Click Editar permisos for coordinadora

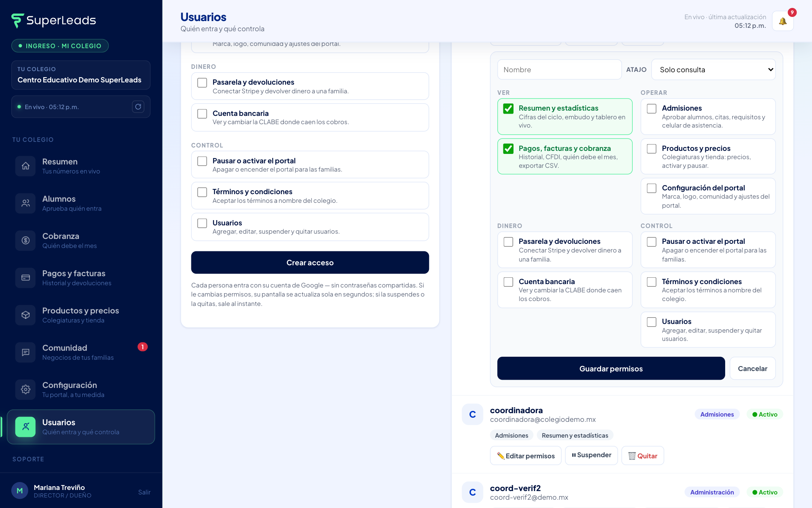526,456
